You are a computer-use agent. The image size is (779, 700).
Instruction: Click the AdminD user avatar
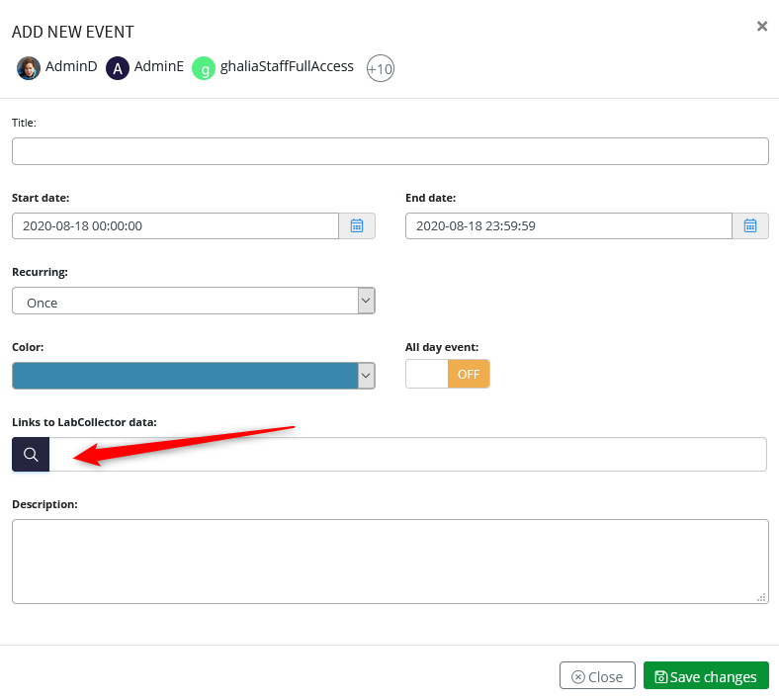[x=29, y=68]
